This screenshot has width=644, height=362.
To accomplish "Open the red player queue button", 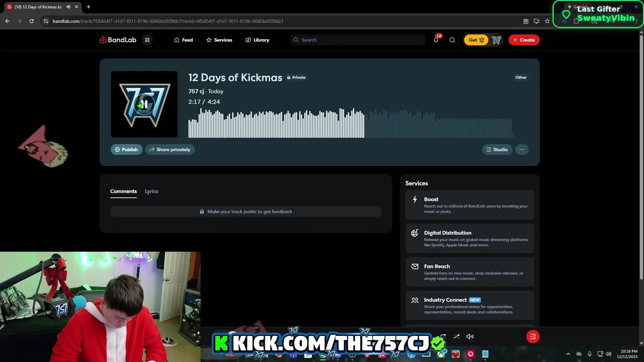I will point(533,336).
